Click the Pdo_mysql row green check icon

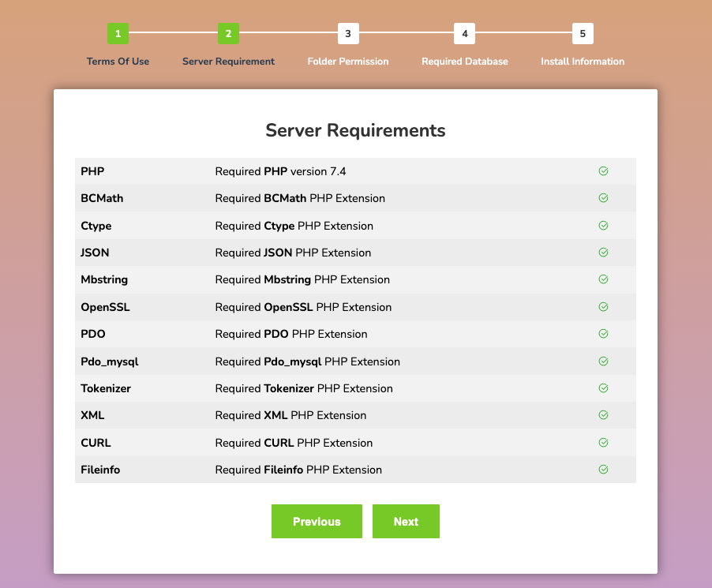tap(603, 361)
